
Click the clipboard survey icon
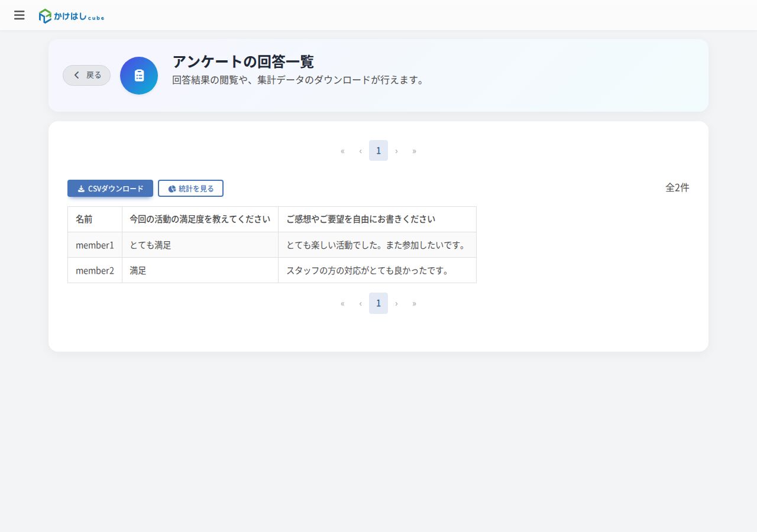pyautogui.click(x=139, y=76)
